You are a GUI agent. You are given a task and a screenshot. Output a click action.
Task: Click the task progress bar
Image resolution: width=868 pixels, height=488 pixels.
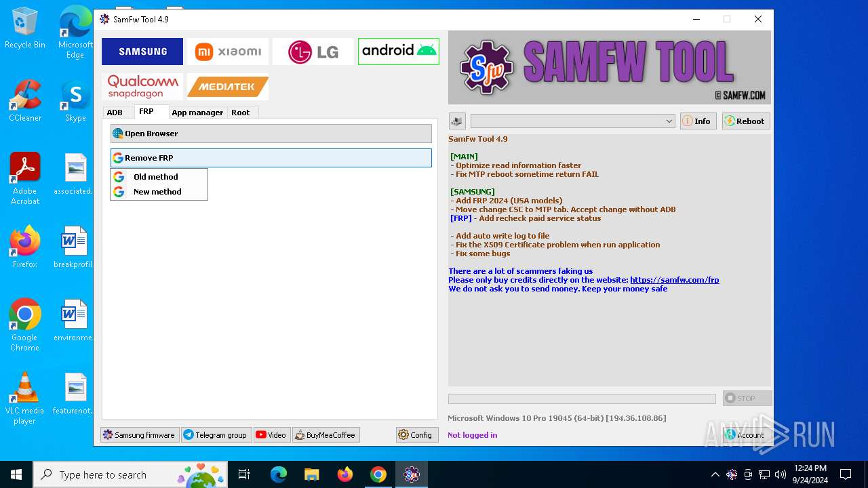pos(582,399)
